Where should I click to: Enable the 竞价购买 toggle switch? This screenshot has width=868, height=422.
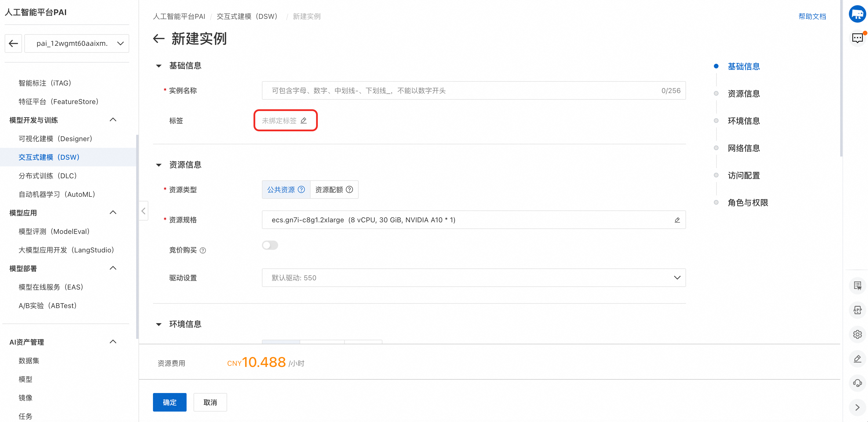point(270,245)
